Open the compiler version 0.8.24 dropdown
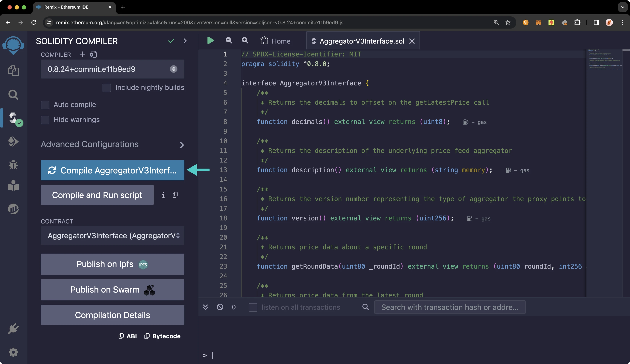This screenshot has height=364, width=630. pos(112,69)
